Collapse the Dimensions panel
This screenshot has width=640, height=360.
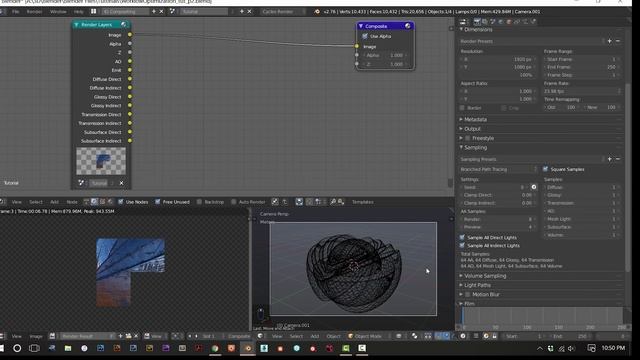click(x=461, y=29)
